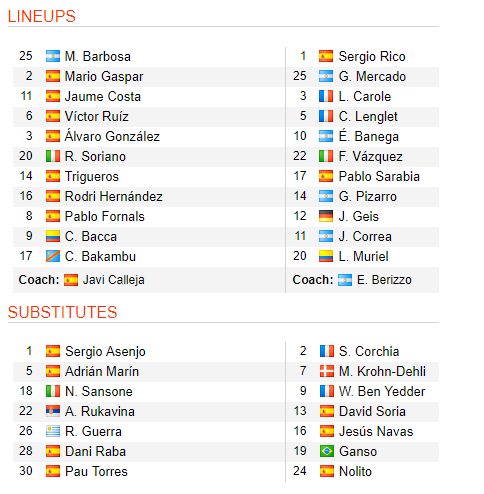The width and height of the screenshot is (484, 494).
Task: Open coach E. Berizzo's profile
Action: tap(384, 280)
